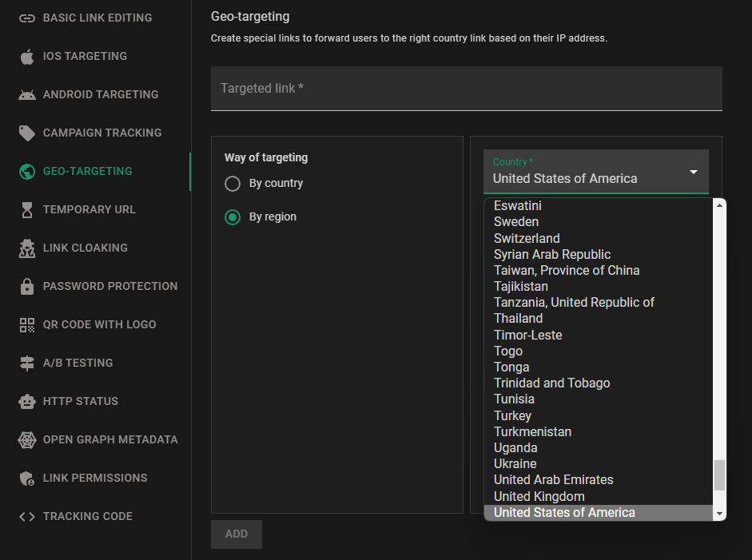Click the ADD button
The image size is (752, 560).
237,534
